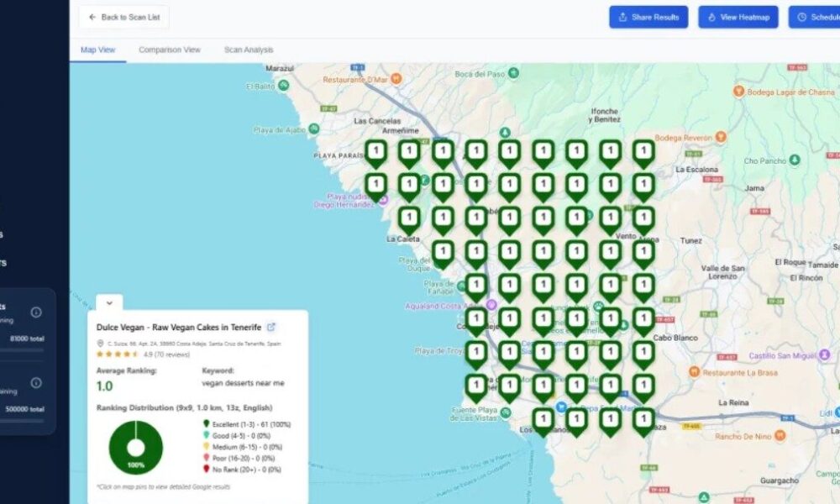This screenshot has width=840, height=504.
Task: Open the View Heatmap button
Action: coord(738,17)
